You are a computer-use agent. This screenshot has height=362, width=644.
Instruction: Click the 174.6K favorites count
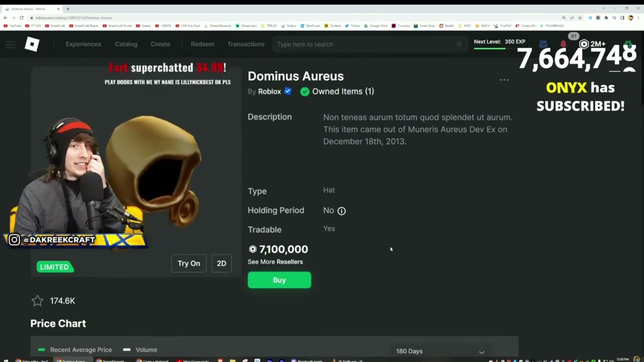pyautogui.click(x=62, y=301)
